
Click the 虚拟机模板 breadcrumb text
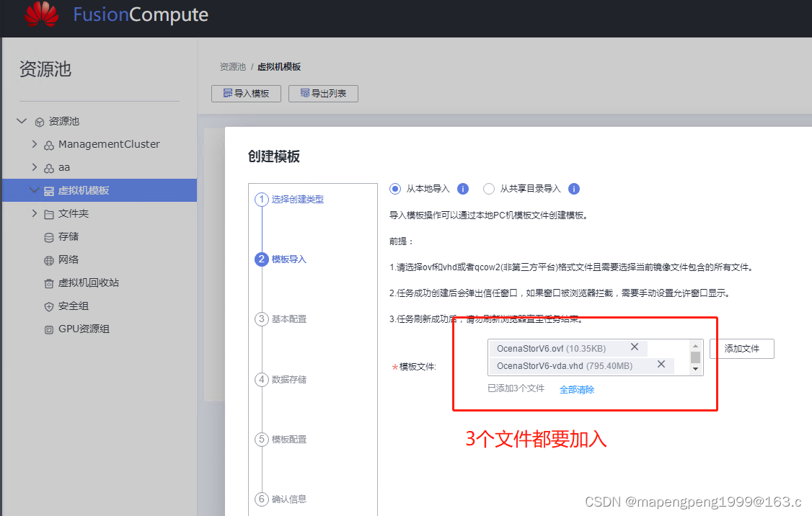279,67
